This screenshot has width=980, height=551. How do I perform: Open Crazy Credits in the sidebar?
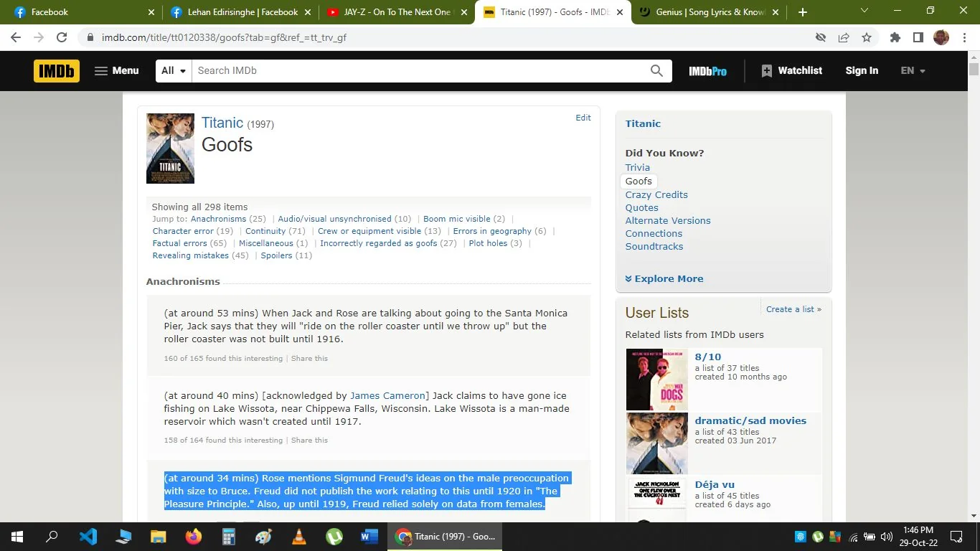coord(656,194)
